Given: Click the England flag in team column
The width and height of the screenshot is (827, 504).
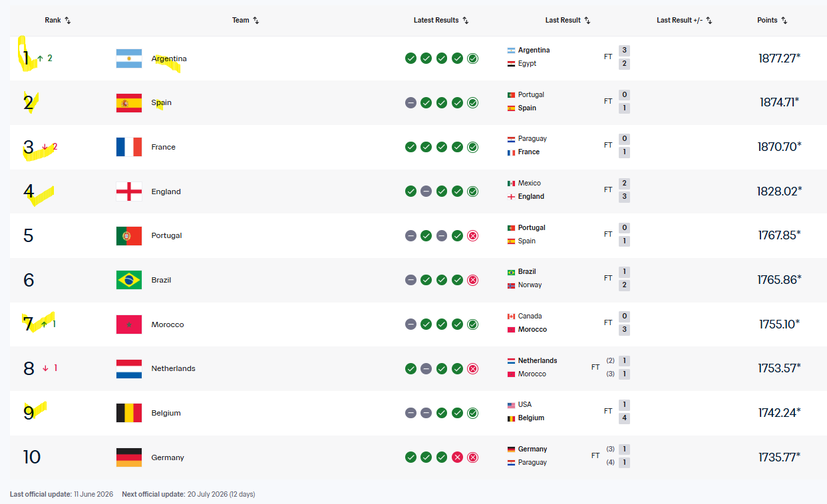Looking at the screenshot, I should [129, 191].
